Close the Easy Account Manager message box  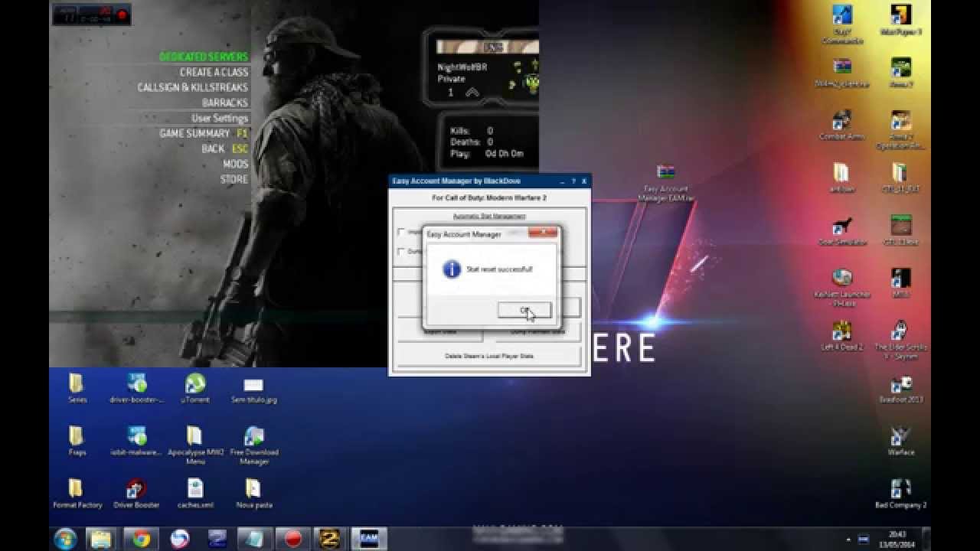(543, 233)
